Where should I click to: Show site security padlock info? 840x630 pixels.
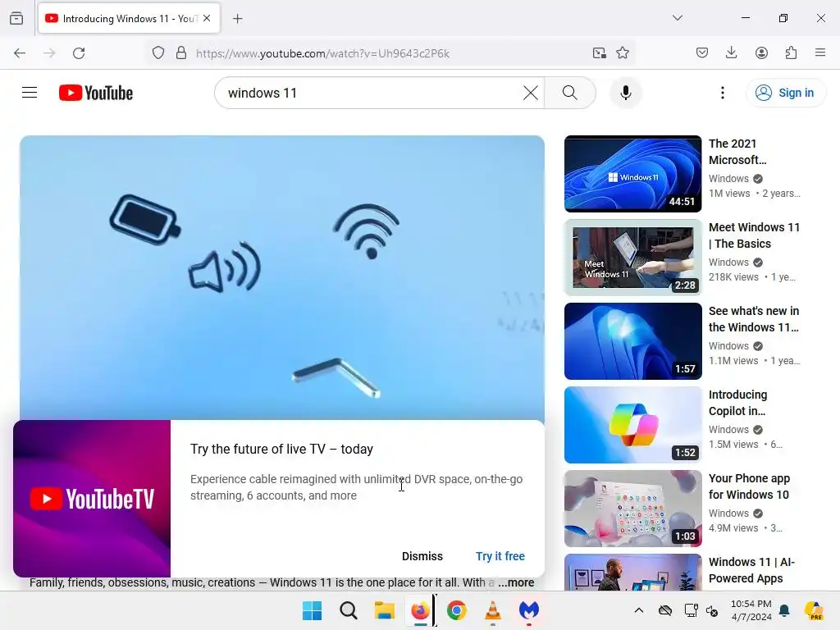[x=181, y=53]
